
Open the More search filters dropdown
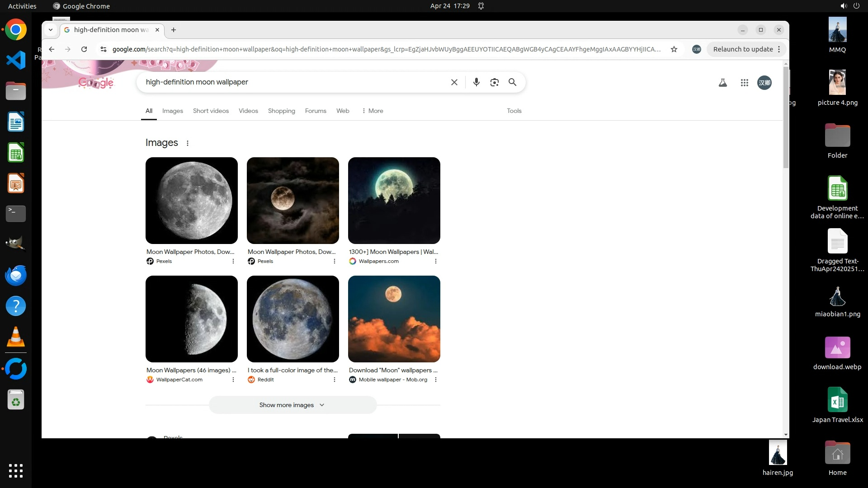[x=372, y=111]
